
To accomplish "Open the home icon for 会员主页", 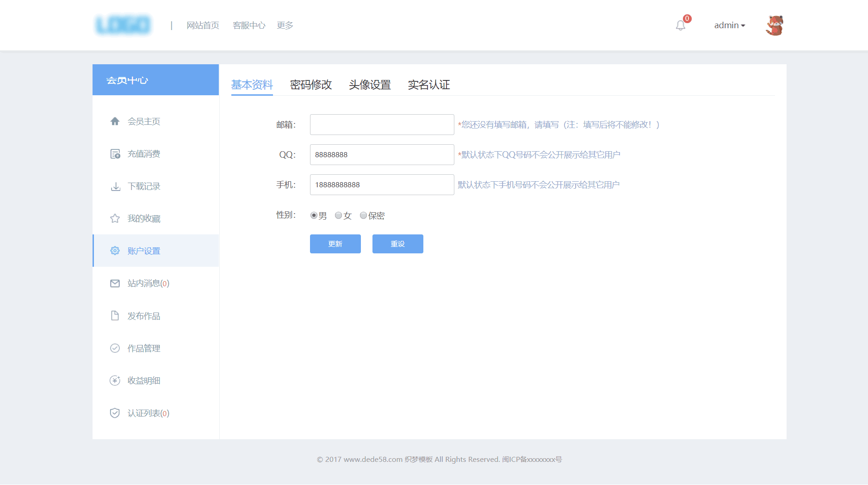I will [115, 121].
